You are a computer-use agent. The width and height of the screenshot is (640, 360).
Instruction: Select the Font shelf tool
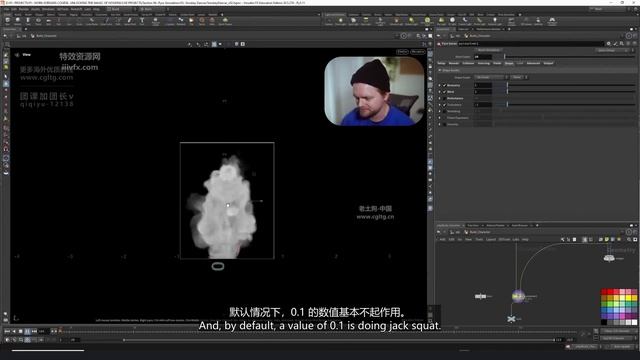142,20
